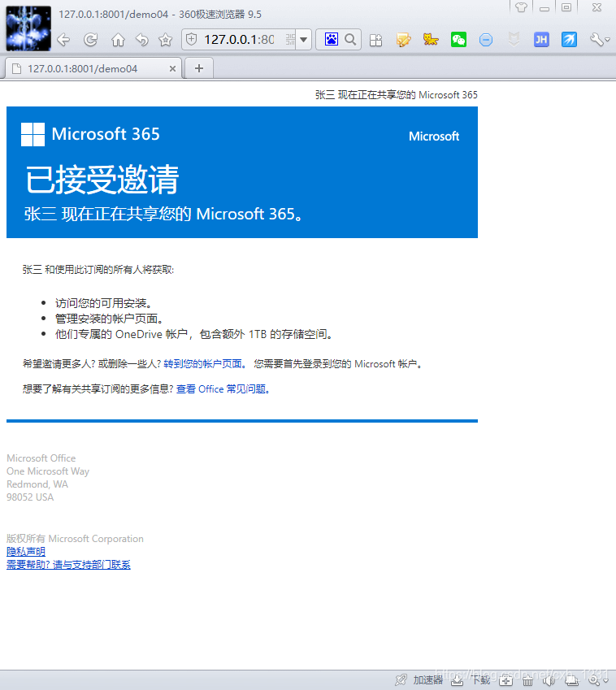Click the 访问您的可用安装 bullet text
The image size is (616, 690).
103,303
